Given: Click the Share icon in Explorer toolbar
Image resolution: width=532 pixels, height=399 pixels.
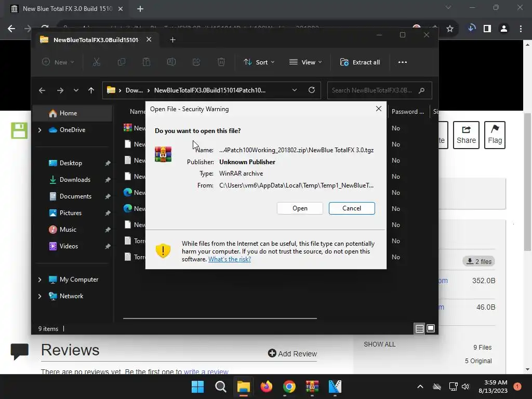Looking at the screenshot, I should (x=196, y=62).
